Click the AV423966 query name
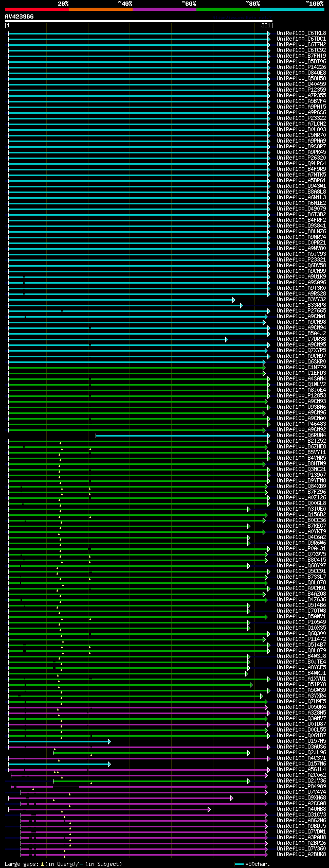Viewport: 329px width, 868px height. (20, 16)
